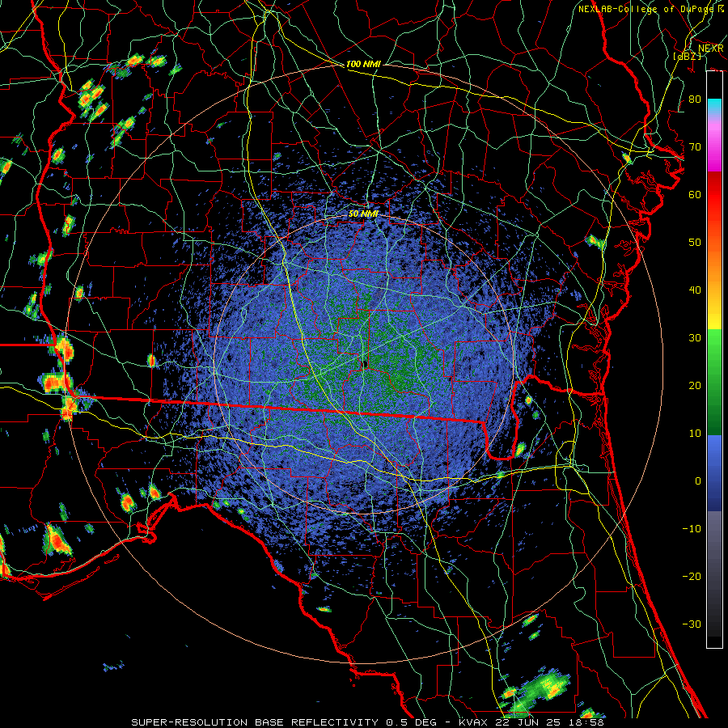
Task: Pick the green band of the color bar
Action: click(x=714, y=382)
